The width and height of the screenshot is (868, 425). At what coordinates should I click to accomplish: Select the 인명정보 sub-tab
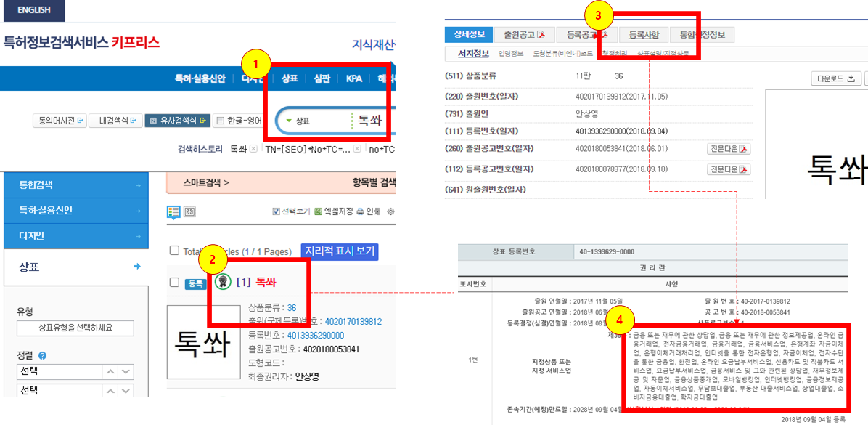511,52
